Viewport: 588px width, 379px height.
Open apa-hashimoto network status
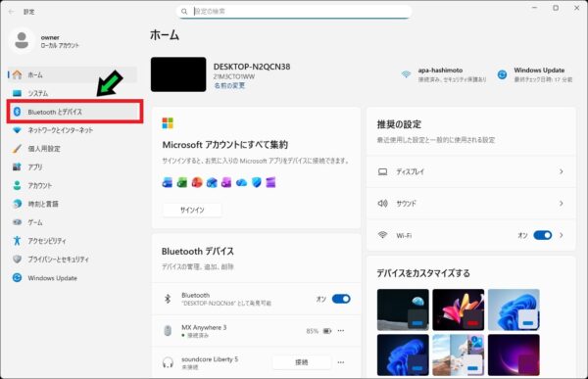(x=444, y=74)
